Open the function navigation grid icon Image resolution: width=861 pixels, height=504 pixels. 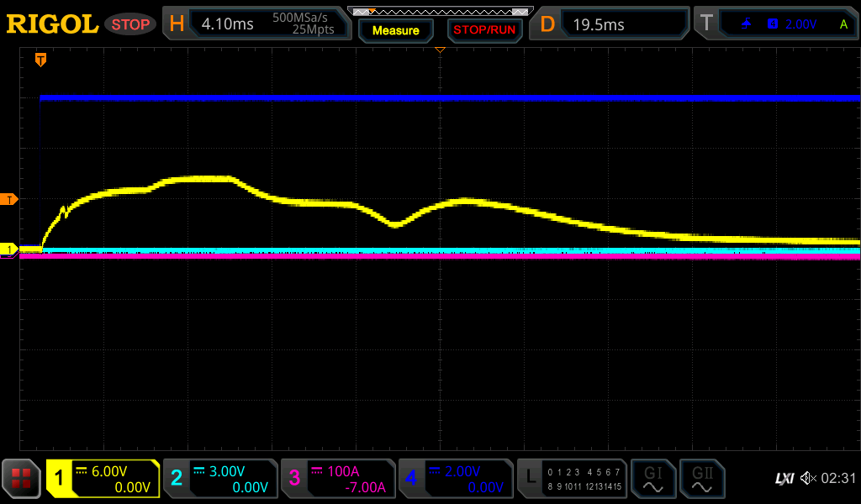(21, 479)
